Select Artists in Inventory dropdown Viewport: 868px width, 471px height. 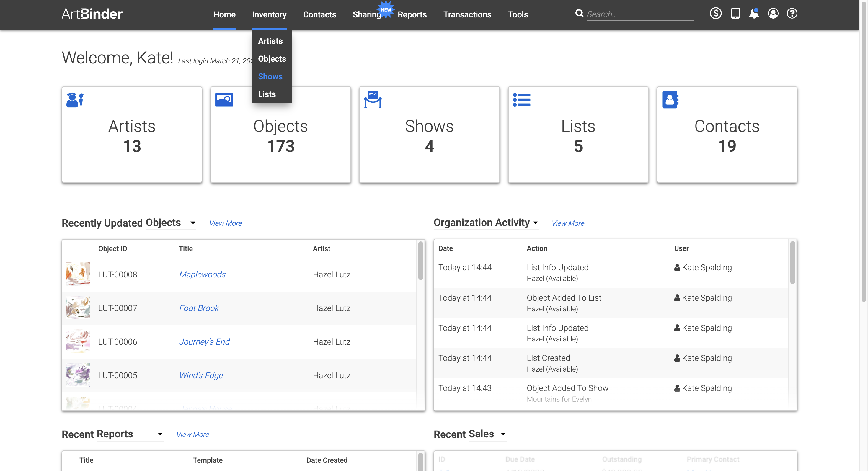coord(270,41)
